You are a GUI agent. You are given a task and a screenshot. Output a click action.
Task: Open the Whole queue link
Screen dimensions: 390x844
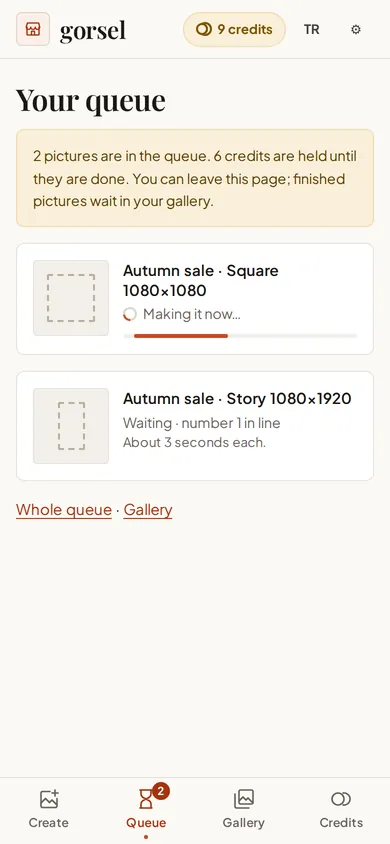[x=64, y=510]
